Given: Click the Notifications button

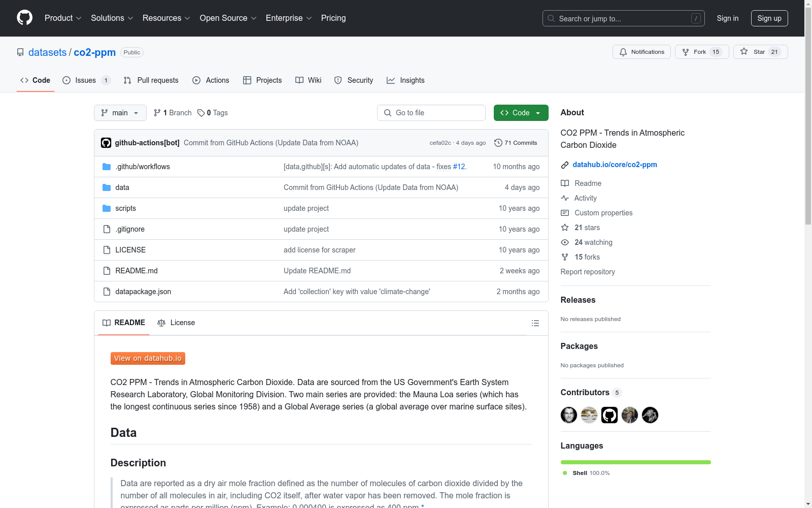Looking at the screenshot, I should pos(642,52).
